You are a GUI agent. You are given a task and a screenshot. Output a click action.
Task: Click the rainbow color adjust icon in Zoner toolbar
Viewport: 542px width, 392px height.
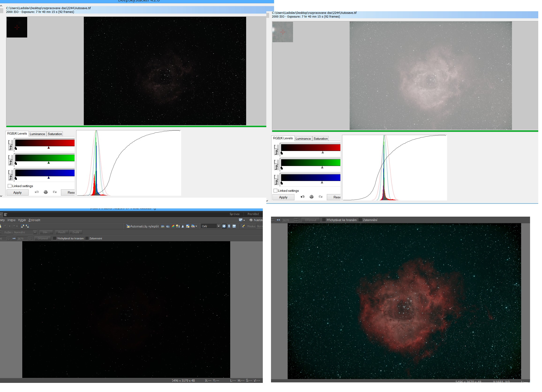point(173,226)
